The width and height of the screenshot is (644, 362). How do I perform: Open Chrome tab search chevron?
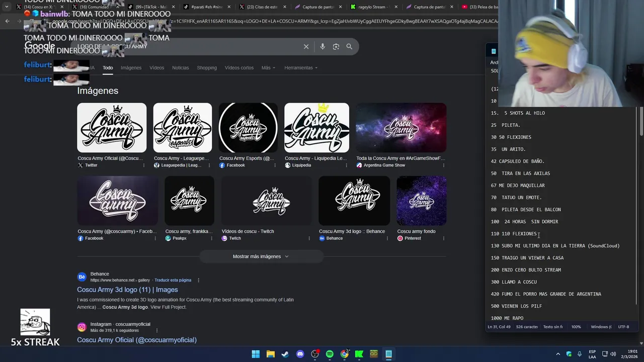(x=7, y=7)
